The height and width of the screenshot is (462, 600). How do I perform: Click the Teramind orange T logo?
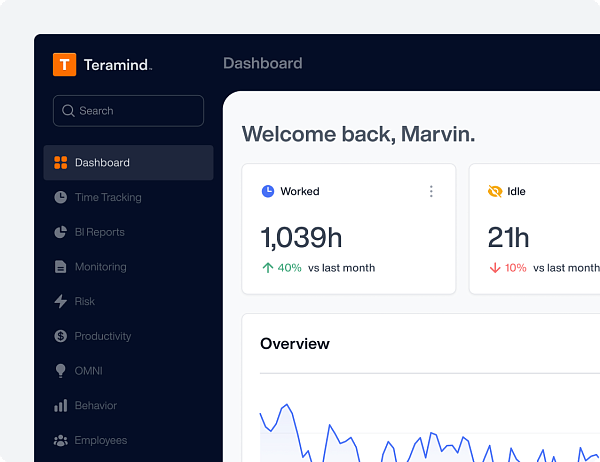click(64, 64)
